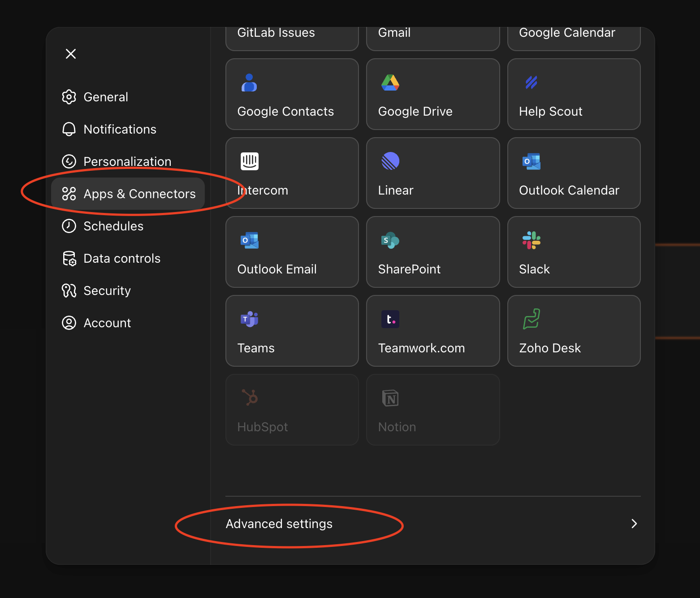Image resolution: width=700 pixels, height=598 pixels.
Task: Select the Help Scout app tile
Action: [573, 94]
